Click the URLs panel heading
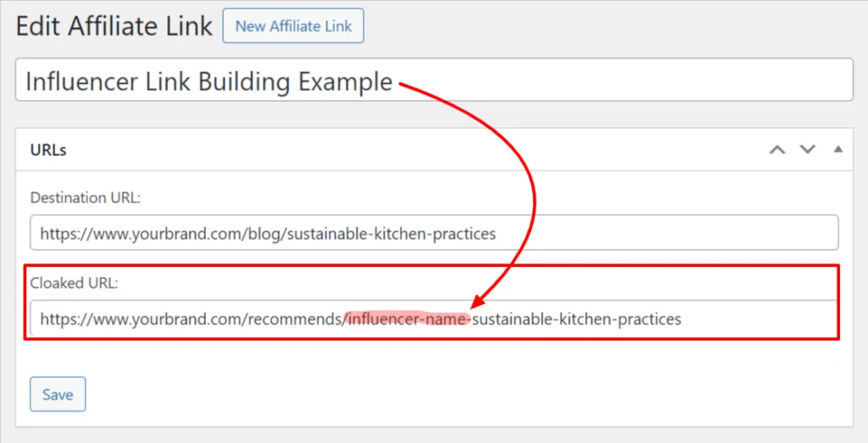 click(x=48, y=150)
